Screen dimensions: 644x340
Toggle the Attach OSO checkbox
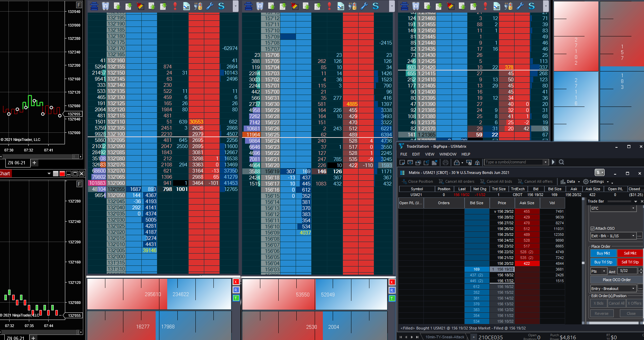click(593, 228)
